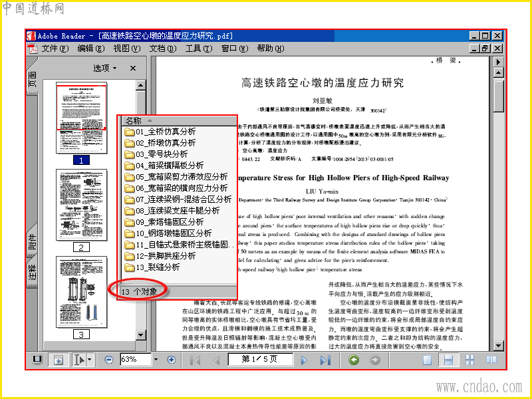
Task: Open the 工具(T) menu
Action: click(x=198, y=49)
